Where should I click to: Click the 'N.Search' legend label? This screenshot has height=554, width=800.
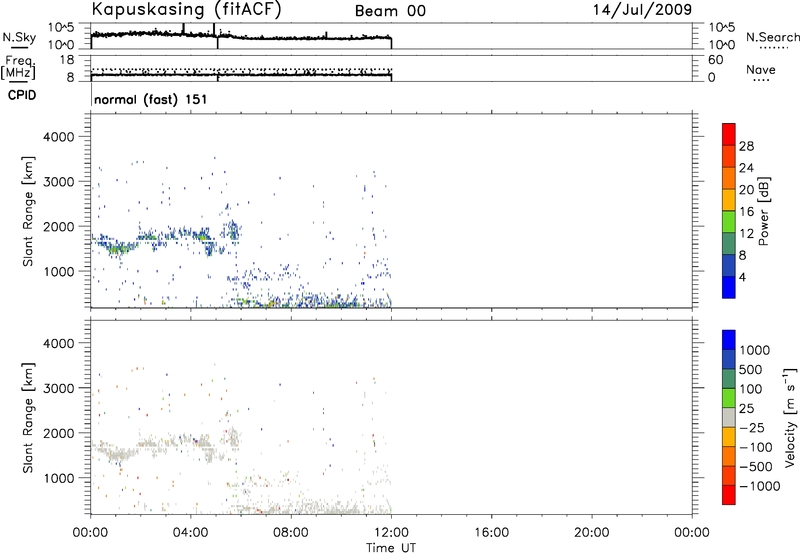click(773, 37)
